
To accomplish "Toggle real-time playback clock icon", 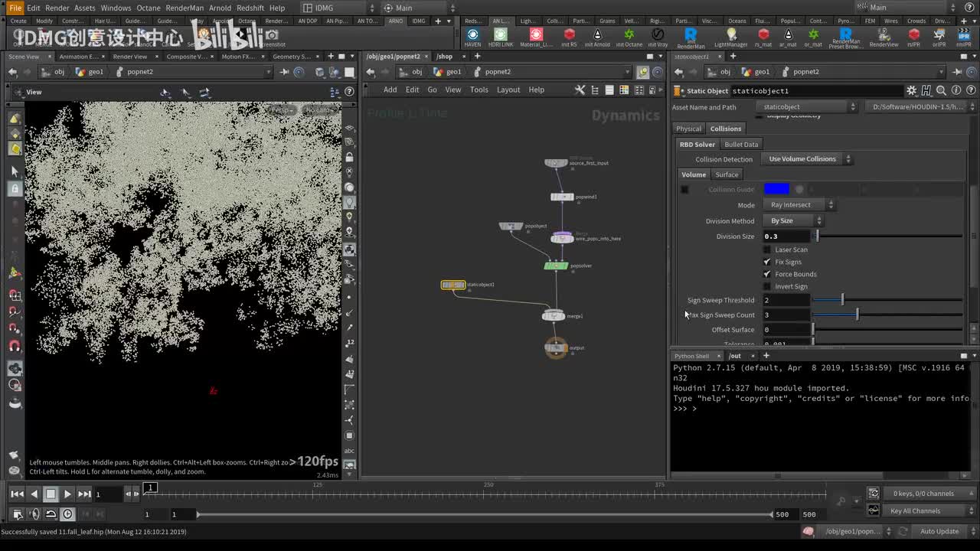I will [68, 514].
